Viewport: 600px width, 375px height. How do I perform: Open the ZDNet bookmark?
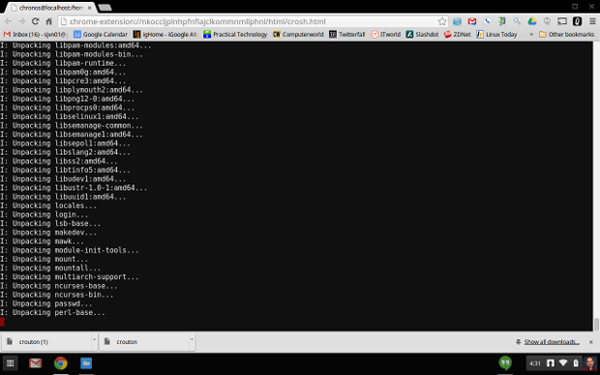457,34
